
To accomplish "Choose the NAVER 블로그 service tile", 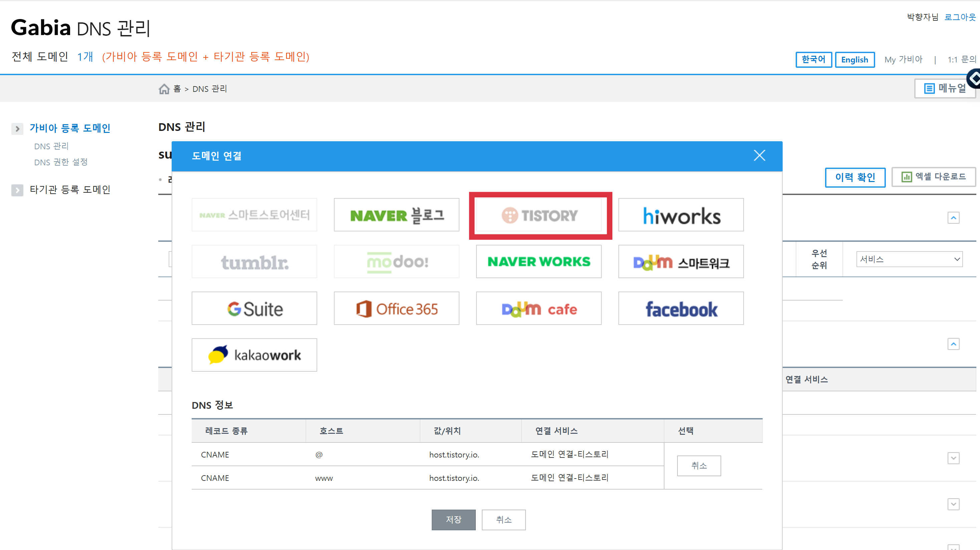I will click(x=396, y=215).
